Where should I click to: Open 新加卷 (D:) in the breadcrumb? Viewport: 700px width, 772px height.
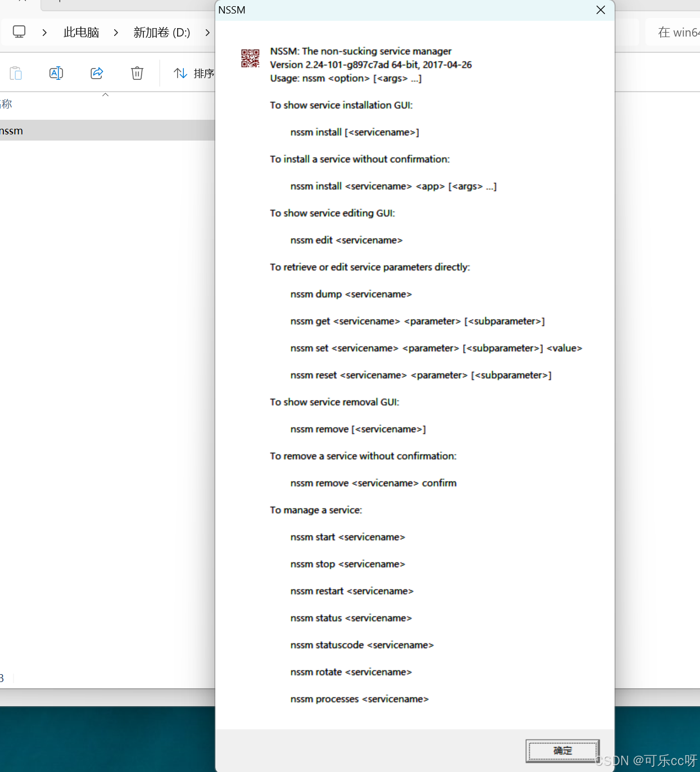(x=162, y=33)
